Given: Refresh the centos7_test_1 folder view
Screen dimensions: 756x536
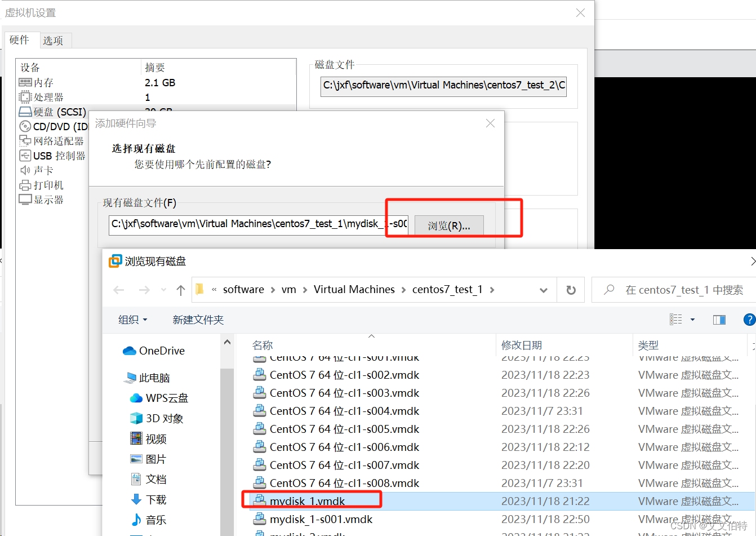Looking at the screenshot, I should point(571,290).
